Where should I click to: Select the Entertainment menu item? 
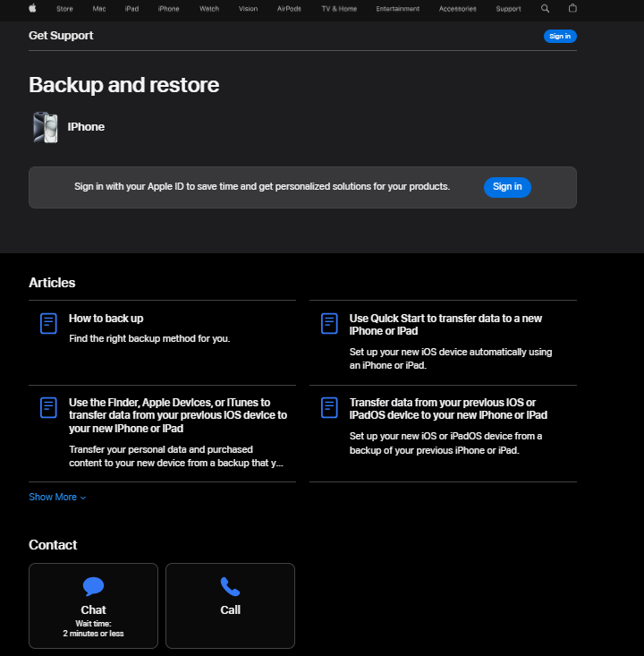(398, 9)
